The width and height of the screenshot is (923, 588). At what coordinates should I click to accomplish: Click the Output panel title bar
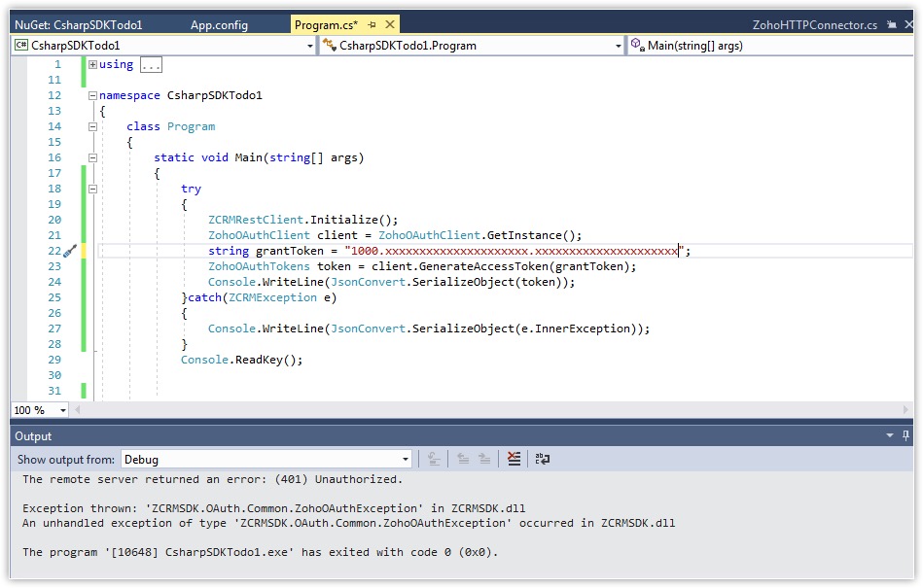462,435
